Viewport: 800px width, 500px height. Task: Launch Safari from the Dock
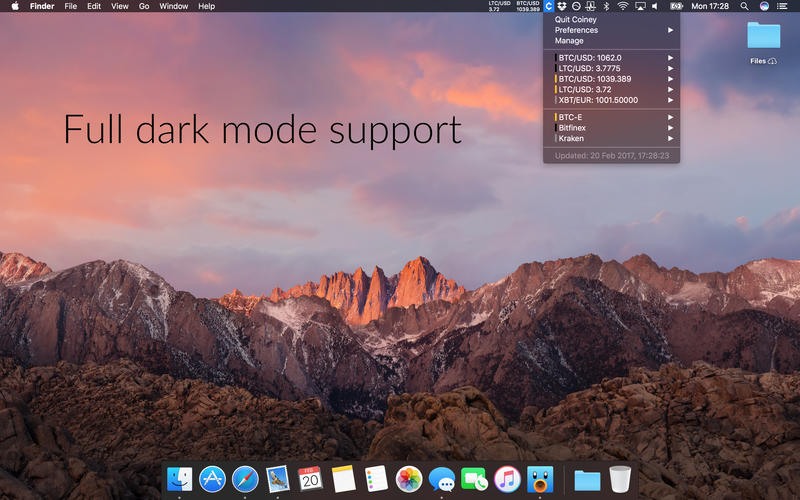tap(245, 479)
